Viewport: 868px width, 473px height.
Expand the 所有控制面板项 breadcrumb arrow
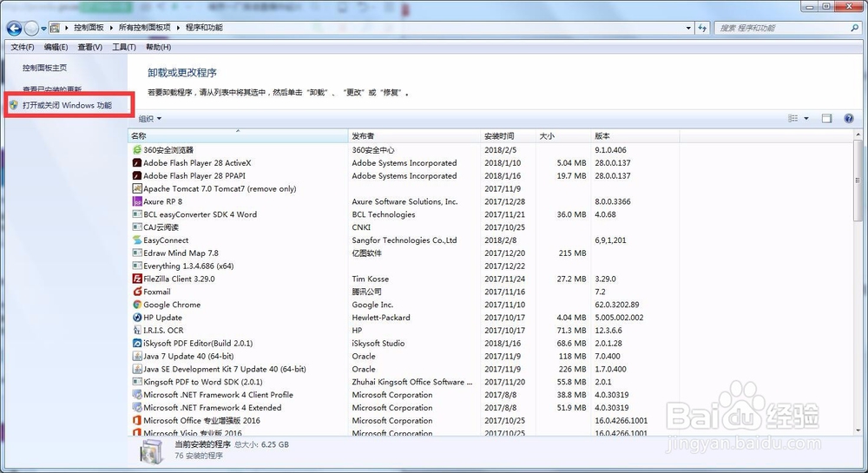(x=178, y=28)
